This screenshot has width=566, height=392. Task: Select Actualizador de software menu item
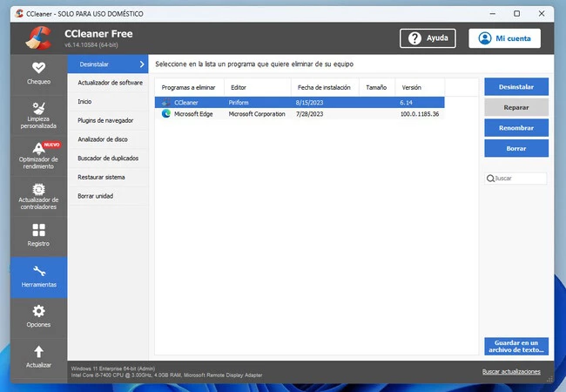click(x=110, y=83)
